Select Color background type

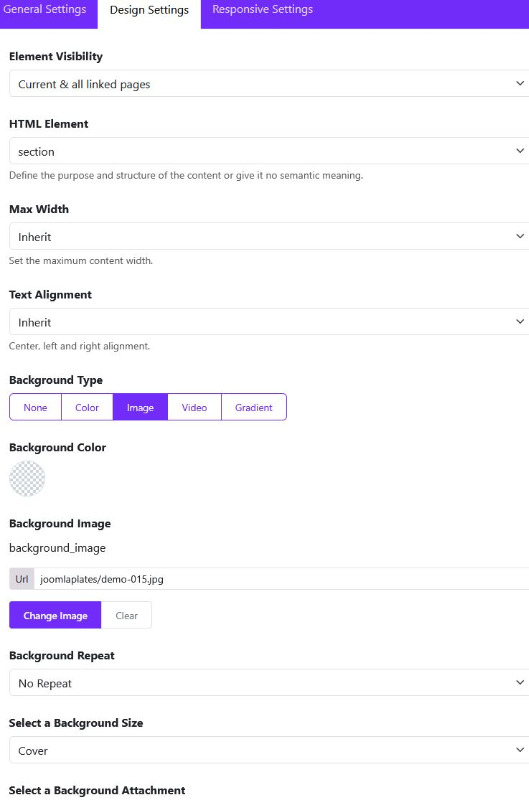point(87,407)
